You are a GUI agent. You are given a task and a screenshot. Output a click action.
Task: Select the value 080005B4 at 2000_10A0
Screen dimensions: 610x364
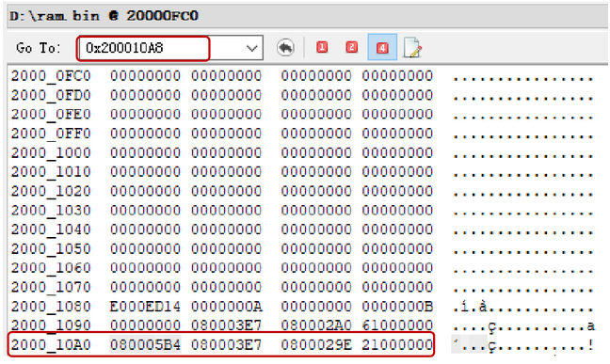(x=145, y=344)
